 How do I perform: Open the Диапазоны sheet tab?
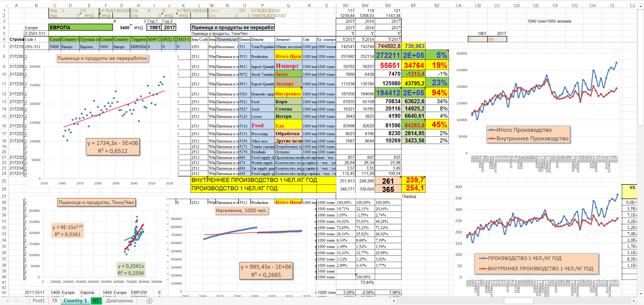119,300
